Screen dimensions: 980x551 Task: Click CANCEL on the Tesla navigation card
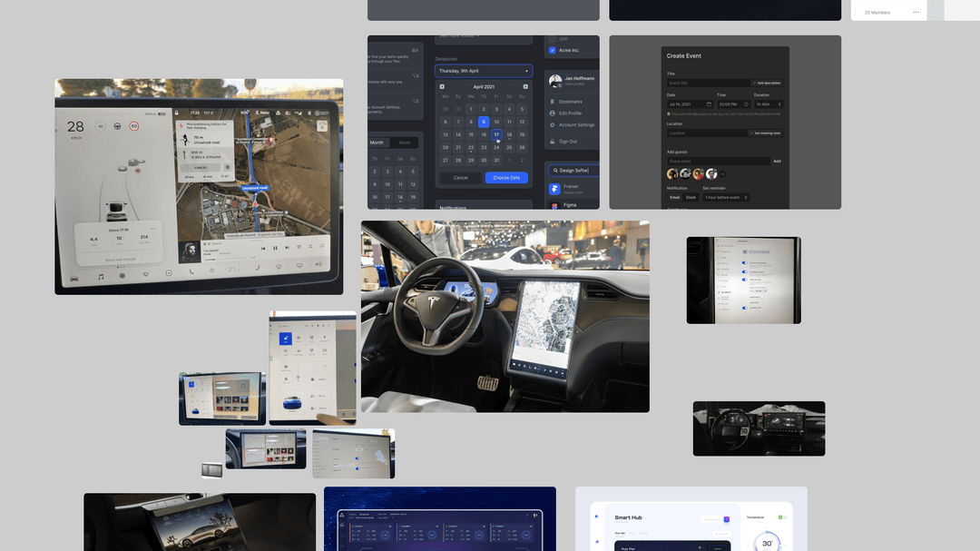200,168
